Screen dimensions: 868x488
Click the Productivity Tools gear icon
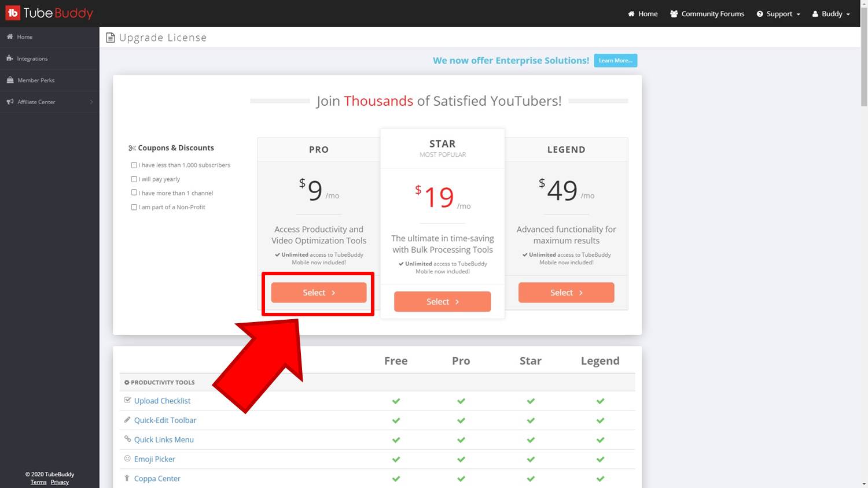tap(127, 382)
